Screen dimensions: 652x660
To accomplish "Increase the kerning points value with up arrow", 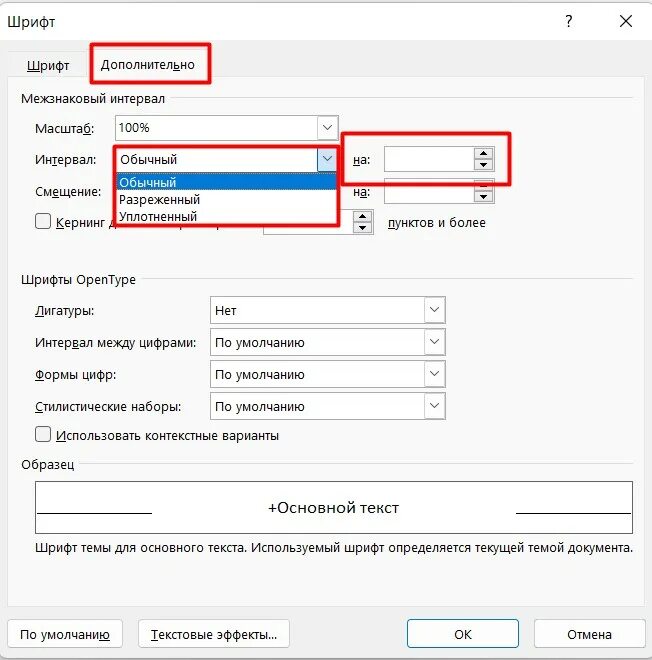I will coord(362,217).
